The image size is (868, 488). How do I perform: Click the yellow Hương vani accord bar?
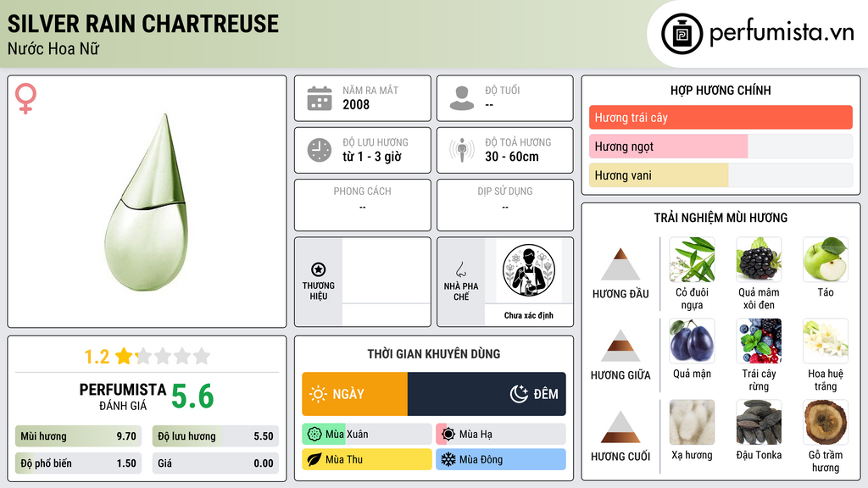point(659,175)
